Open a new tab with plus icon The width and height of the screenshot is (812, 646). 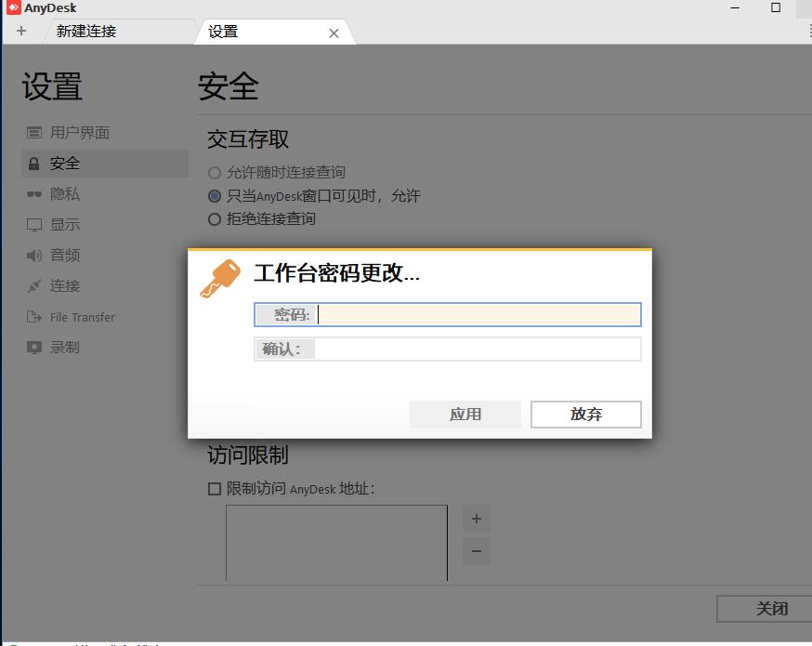[21, 31]
